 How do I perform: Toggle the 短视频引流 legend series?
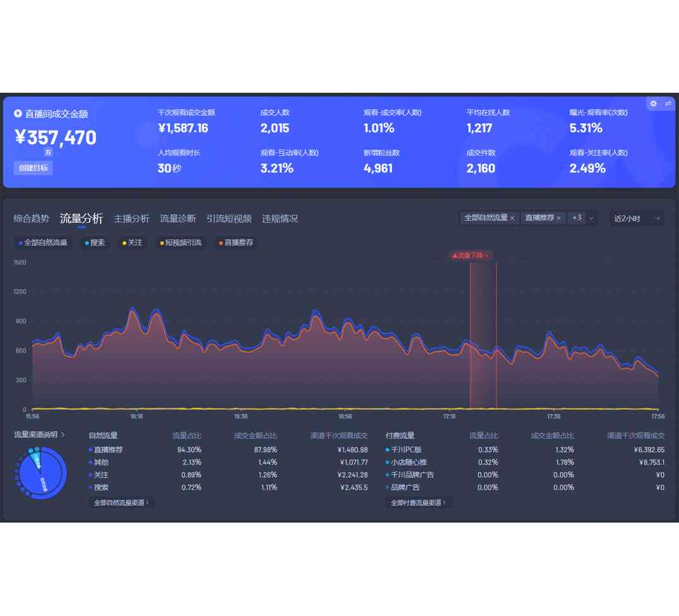click(x=180, y=242)
